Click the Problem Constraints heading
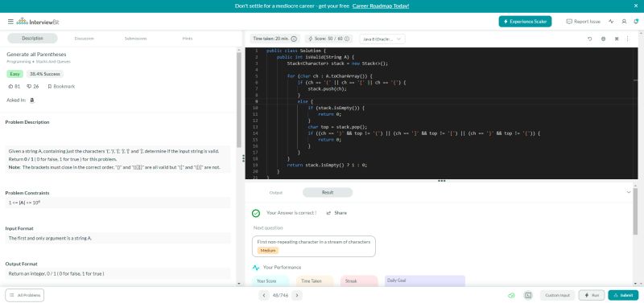The width and height of the screenshot is (644, 303). pos(27,193)
